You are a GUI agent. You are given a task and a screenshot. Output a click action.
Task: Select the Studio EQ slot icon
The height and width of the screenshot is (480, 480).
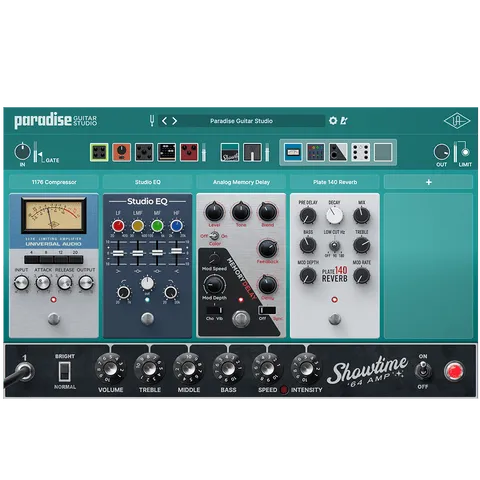[x=316, y=152]
